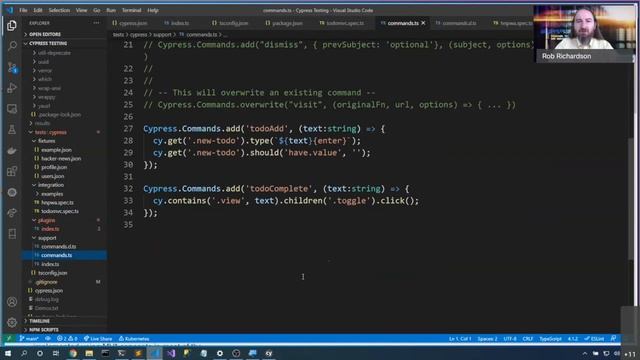Open Chrome from the taskbar

[x=73, y=353]
